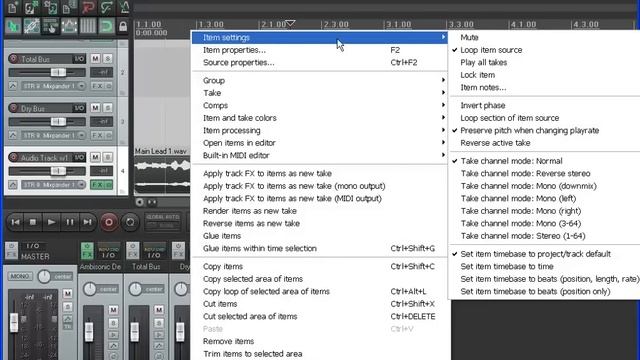
Task: Toggle grid lines toolbar icon
Action: click(x=87, y=27)
